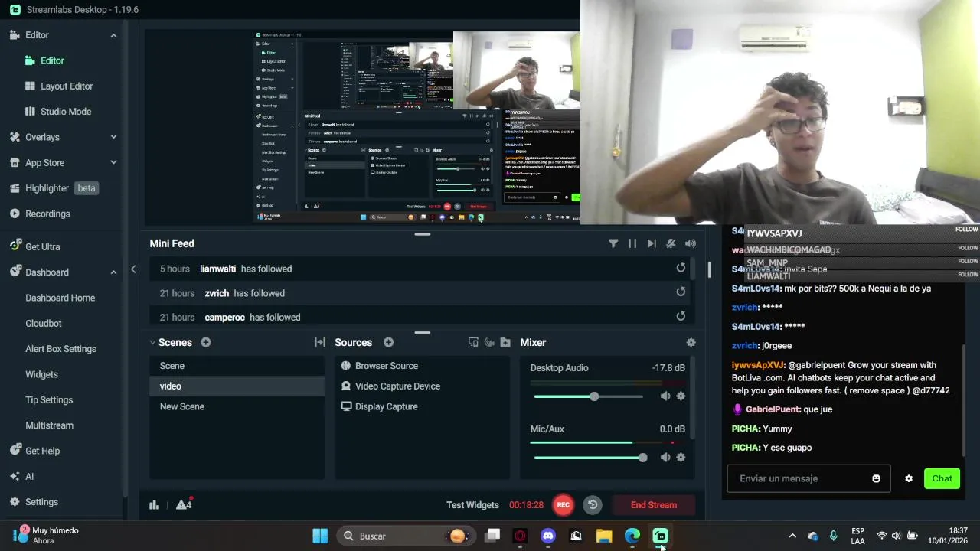This screenshot has width=980, height=551.
Task: Open Settings in the sidebar
Action: (x=34, y=502)
